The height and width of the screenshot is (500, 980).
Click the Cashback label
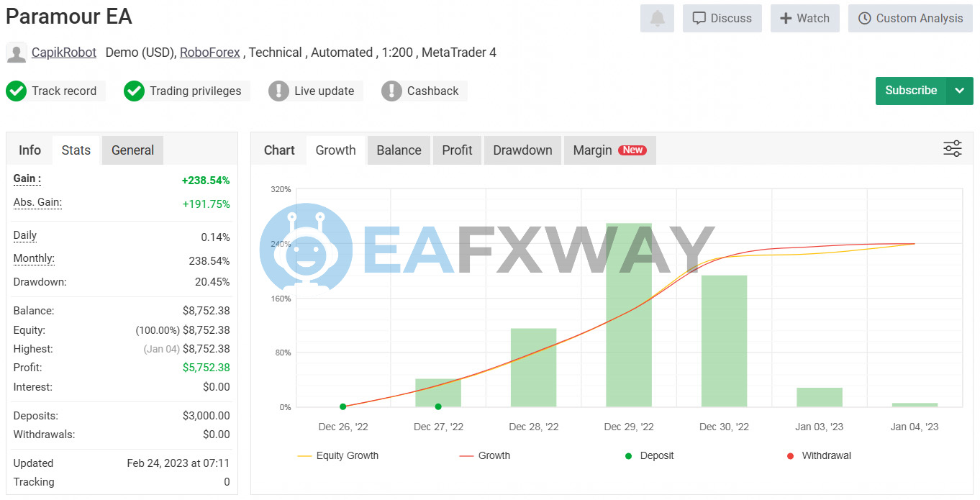pos(433,91)
